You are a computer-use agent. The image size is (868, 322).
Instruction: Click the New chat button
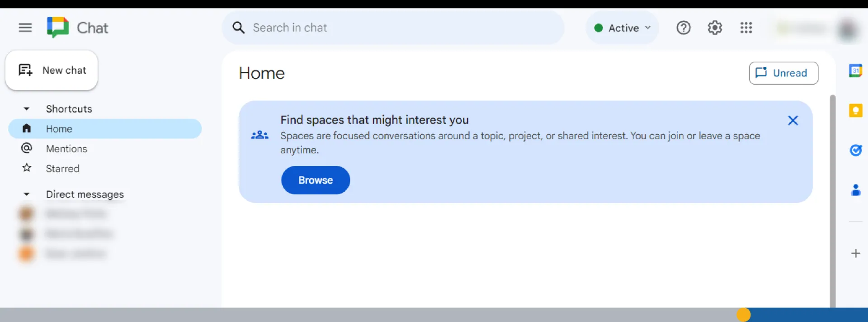(x=52, y=71)
